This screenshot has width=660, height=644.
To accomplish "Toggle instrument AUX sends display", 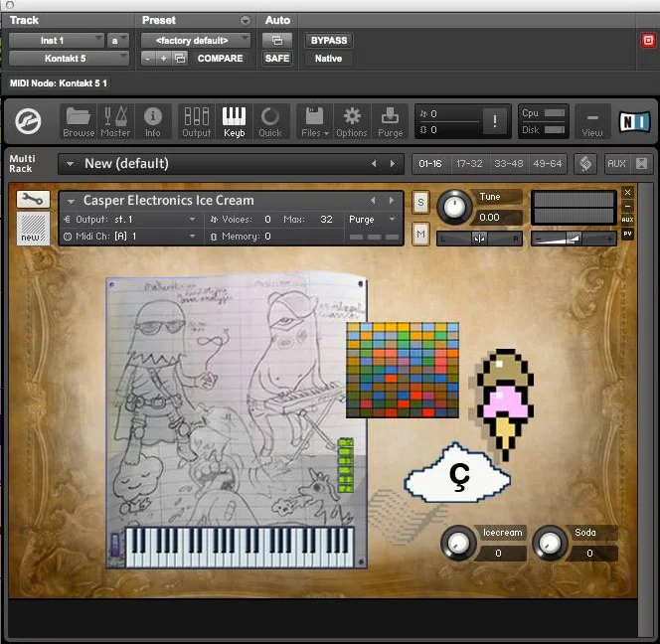I will [x=627, y=220].
